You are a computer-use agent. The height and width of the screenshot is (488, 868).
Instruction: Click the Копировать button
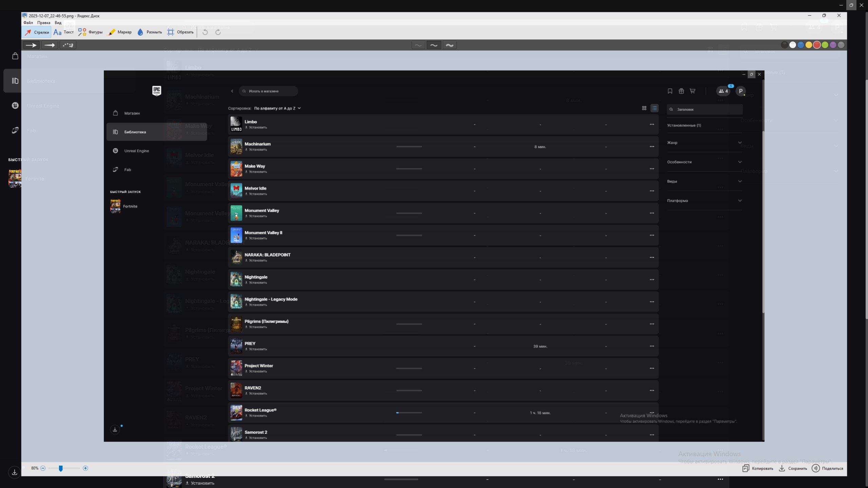pos(758,469)
